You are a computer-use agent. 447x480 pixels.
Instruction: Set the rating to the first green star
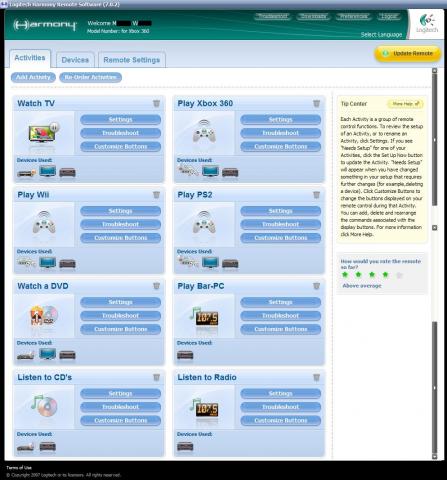pyautogui.click(x=345, y=275)
